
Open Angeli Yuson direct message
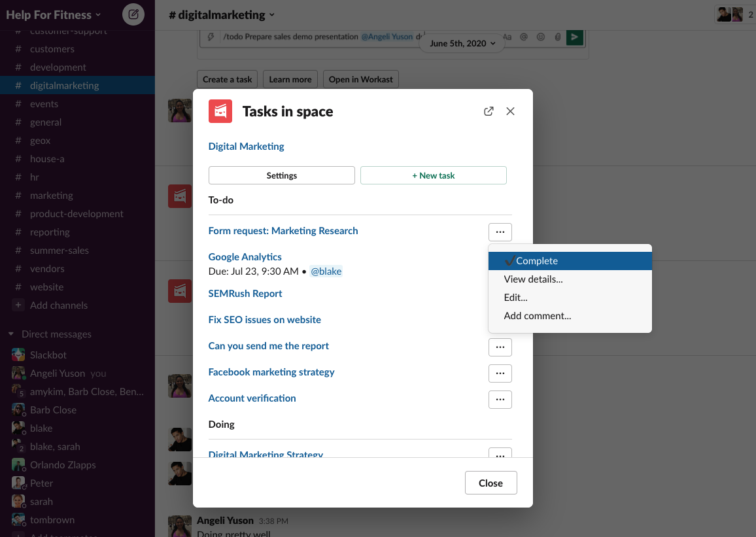[77, 373]
